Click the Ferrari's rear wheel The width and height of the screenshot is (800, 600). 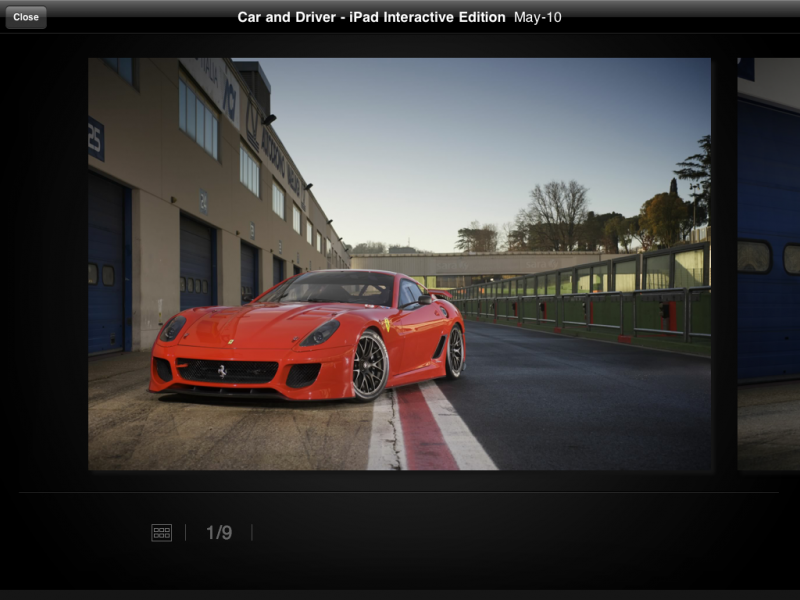(x=455, y=351)
